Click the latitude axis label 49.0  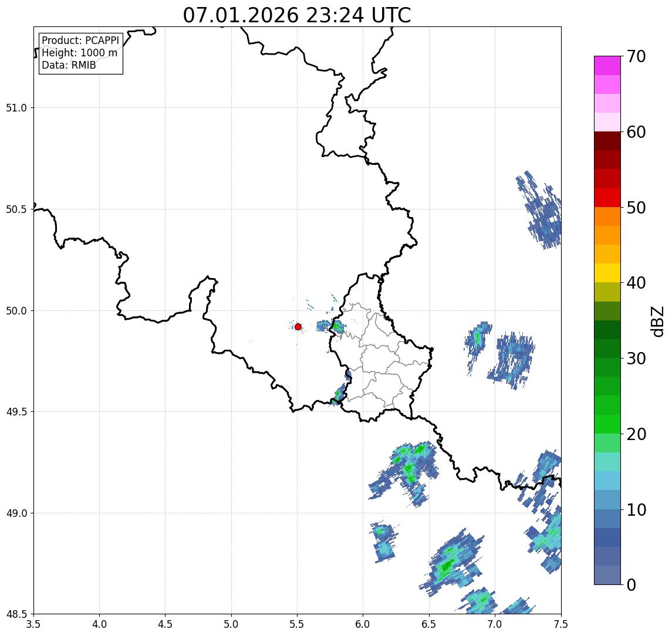16,513
